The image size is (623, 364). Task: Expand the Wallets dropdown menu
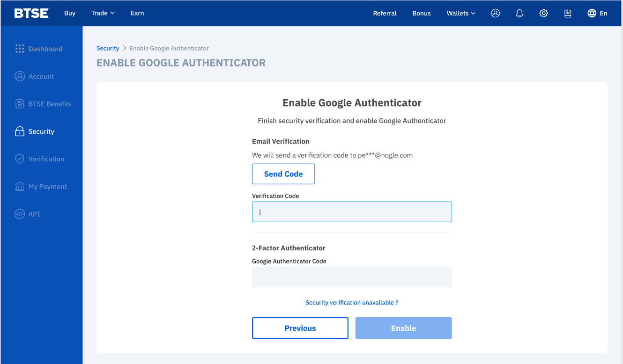[x=461, y=13]
